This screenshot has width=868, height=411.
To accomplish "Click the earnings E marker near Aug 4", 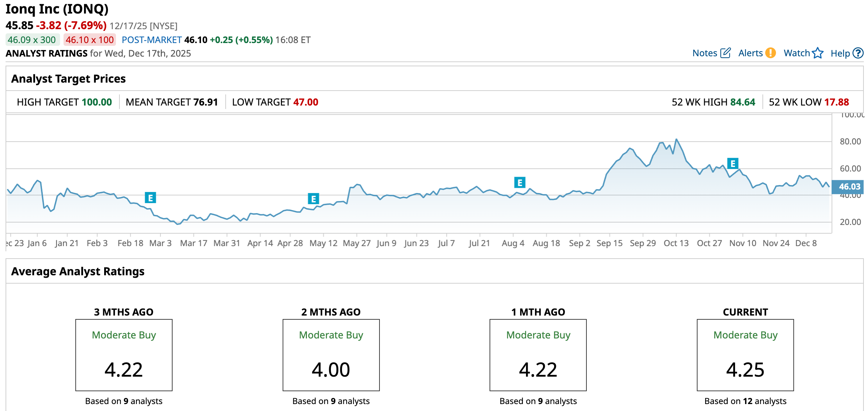I will (x=519, y=183).
